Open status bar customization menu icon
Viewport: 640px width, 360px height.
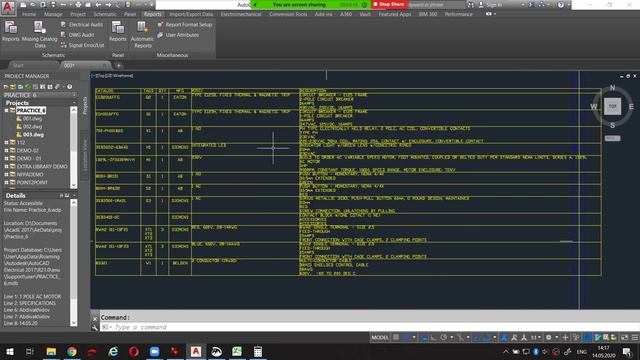coord(635,337)
